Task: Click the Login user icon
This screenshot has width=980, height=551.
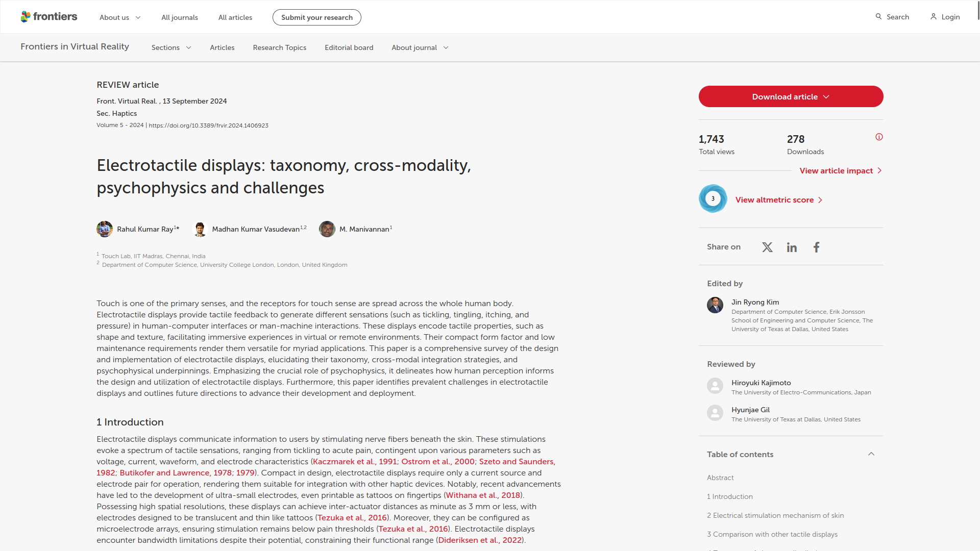Action: tap(934, 17)
